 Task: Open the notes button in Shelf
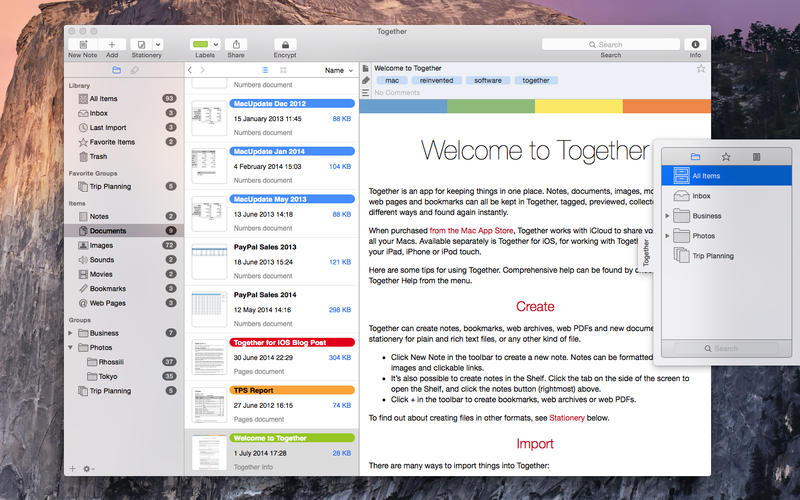(x=756, y=157)
